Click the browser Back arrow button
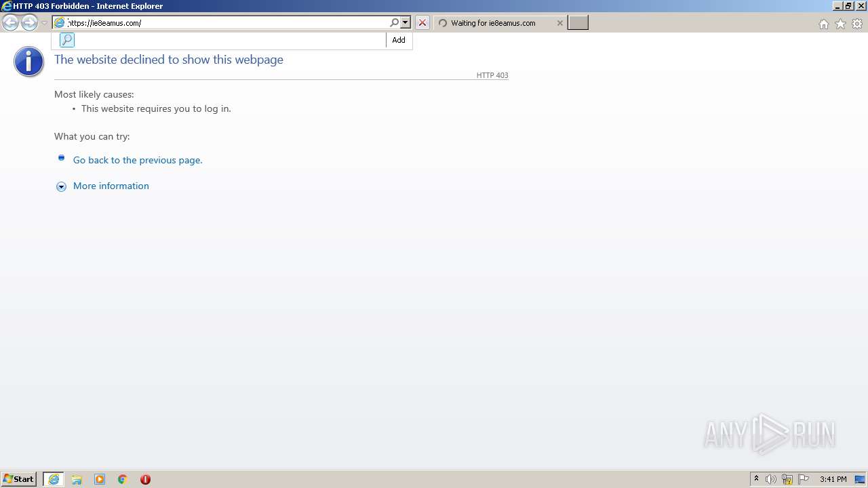Viewport: 868px width, 488px height. [x=10, y=23]
